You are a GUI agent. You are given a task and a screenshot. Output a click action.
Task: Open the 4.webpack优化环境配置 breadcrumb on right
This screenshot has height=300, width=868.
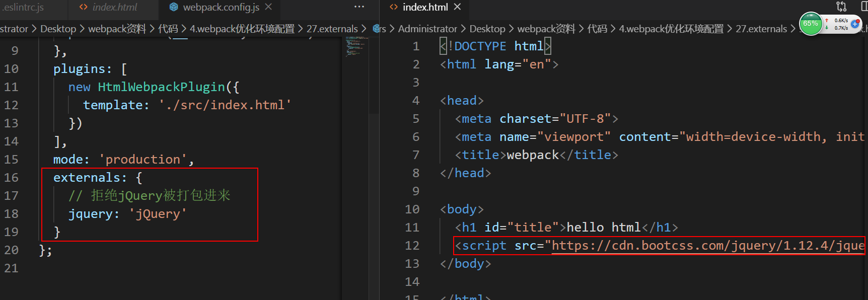(671, 29)
